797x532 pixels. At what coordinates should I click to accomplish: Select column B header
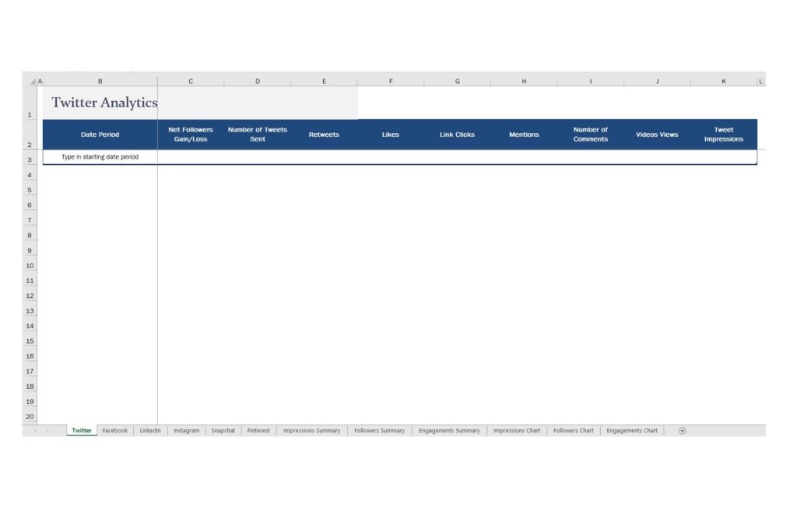pos(100,82)
